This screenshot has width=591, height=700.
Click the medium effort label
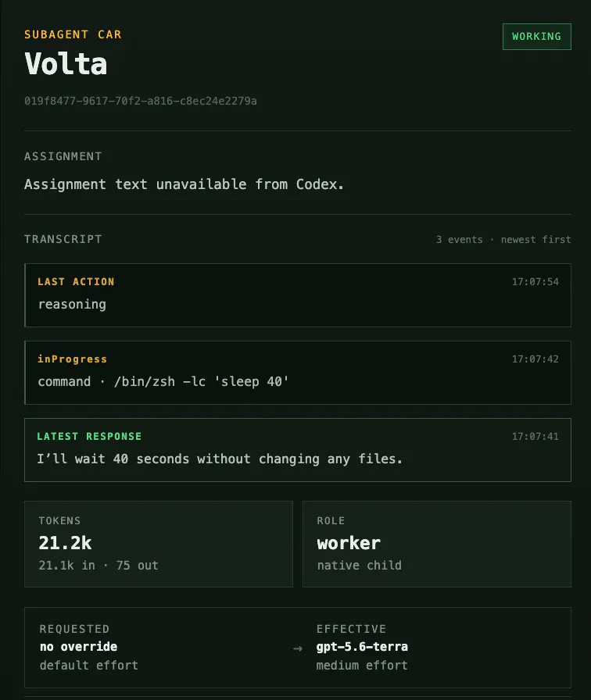[362, 666]
